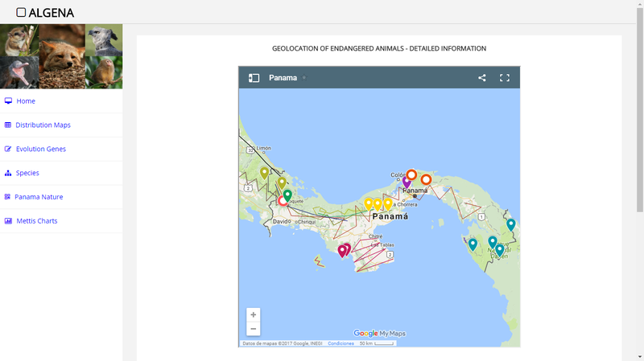Expand the map to full screen
This screenshot has height=361, width=644.
coord(505,78)
